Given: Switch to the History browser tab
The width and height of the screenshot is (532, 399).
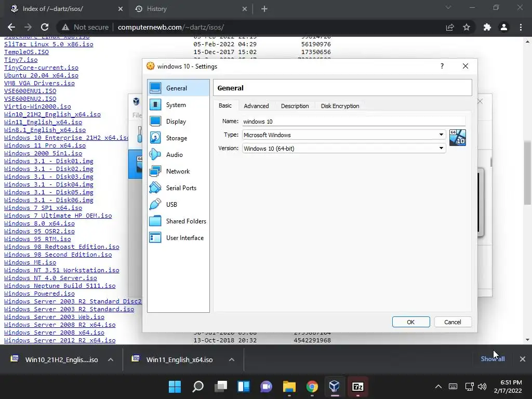Looking at the screenshot, I should point(190,9).
